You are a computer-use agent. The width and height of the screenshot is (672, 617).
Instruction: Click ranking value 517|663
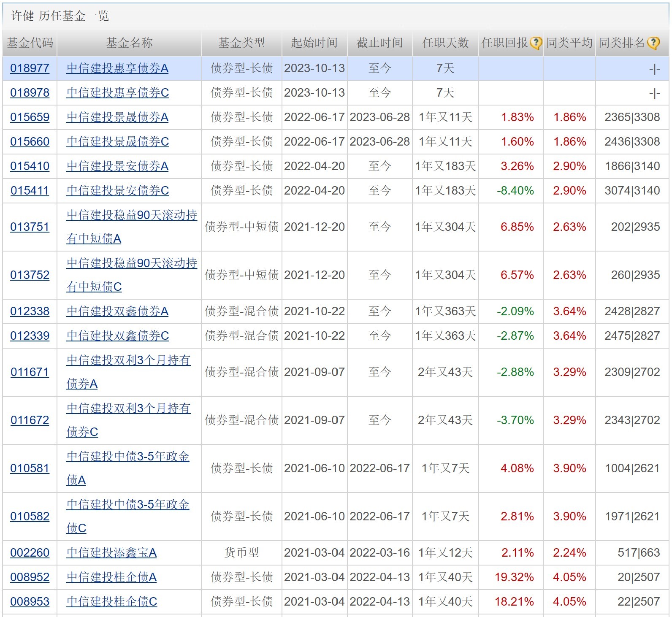(x=639, y=553)
